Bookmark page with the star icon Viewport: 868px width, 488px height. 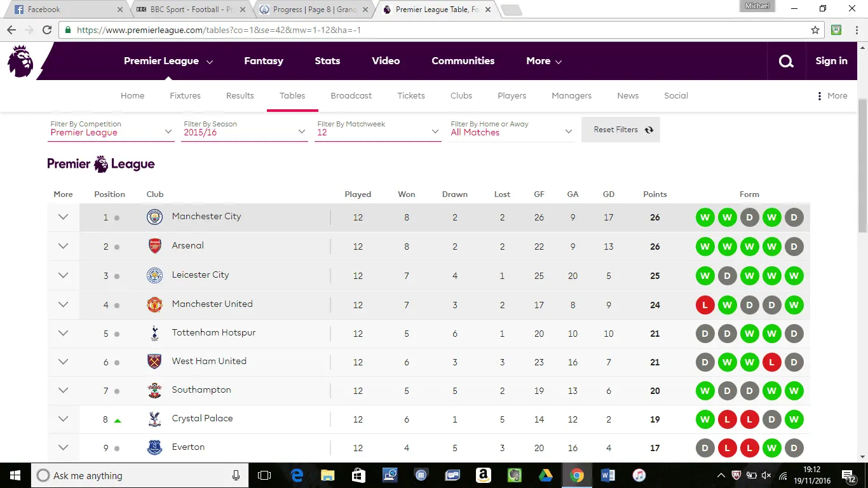(815, 30)
